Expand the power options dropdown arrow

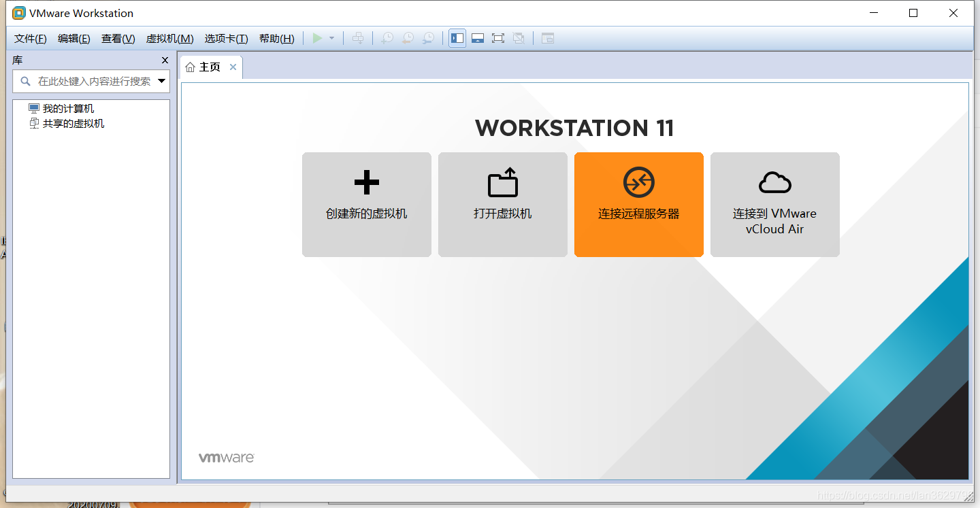coord(332,39)
